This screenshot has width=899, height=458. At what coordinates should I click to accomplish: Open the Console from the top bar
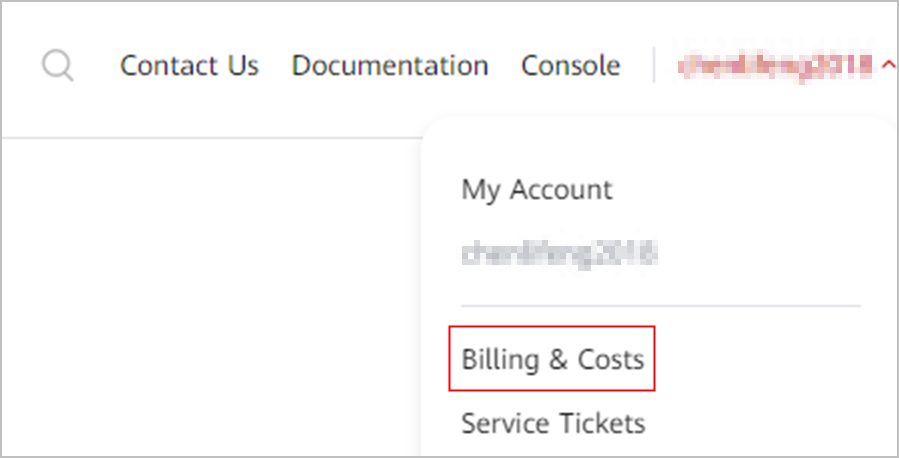tap(570, 66)
